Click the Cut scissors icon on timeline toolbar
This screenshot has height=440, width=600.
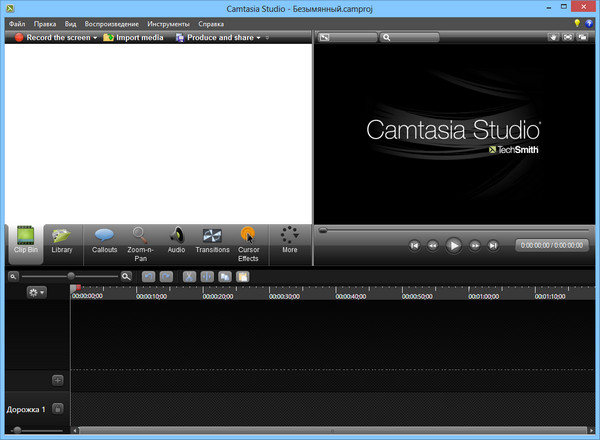[188, 276]
